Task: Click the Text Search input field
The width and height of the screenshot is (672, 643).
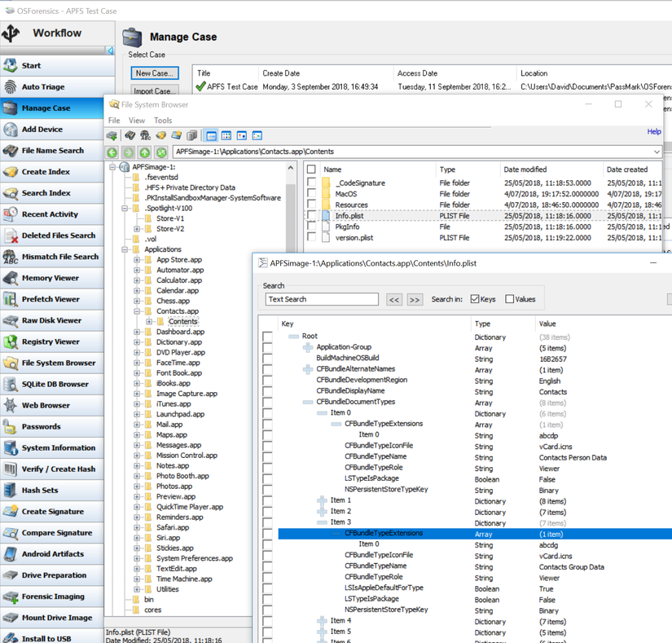Action: 322,299
